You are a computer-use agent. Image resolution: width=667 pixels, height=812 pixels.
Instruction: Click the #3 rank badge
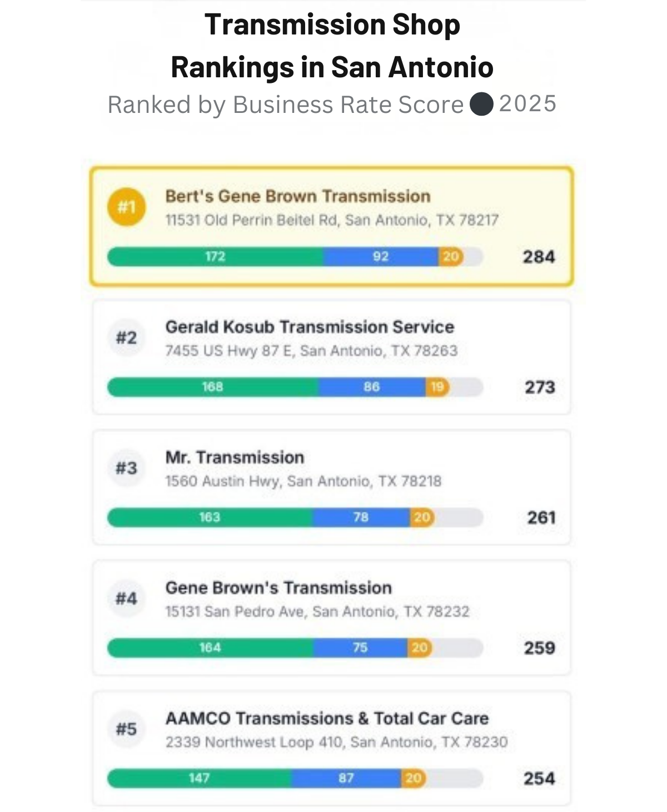[126, 468]
